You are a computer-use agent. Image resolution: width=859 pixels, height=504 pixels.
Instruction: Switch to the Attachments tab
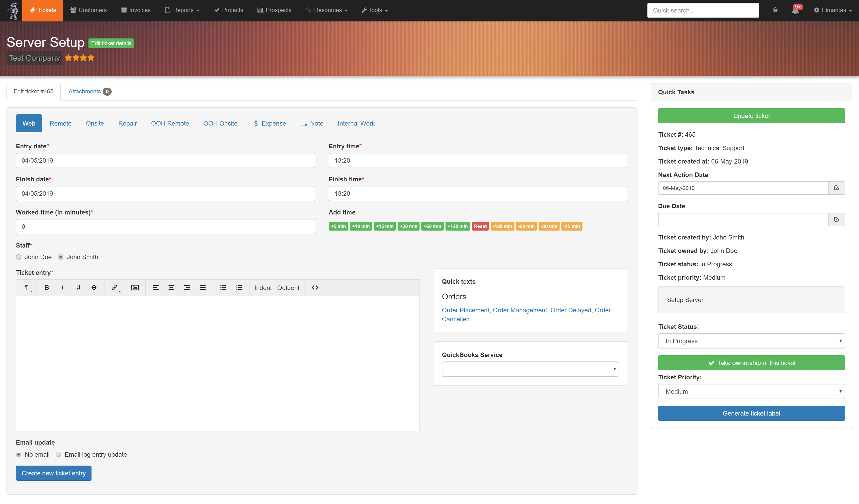pos(90,91)
